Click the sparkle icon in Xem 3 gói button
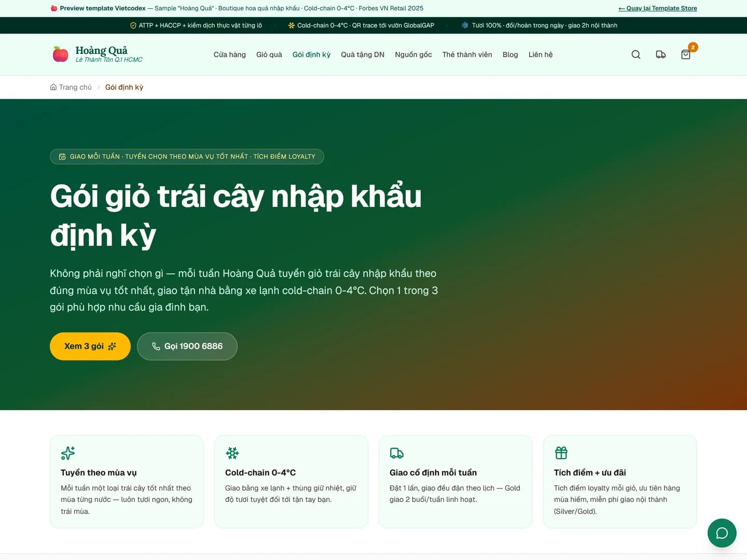 tap(112, 346)
